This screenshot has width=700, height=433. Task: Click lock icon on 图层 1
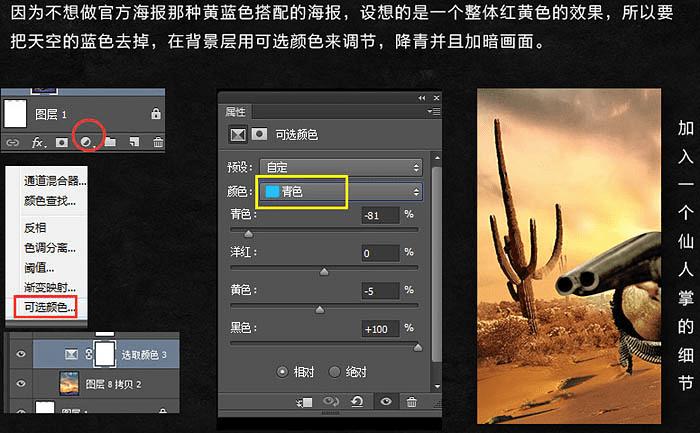(x=156, y=113)
